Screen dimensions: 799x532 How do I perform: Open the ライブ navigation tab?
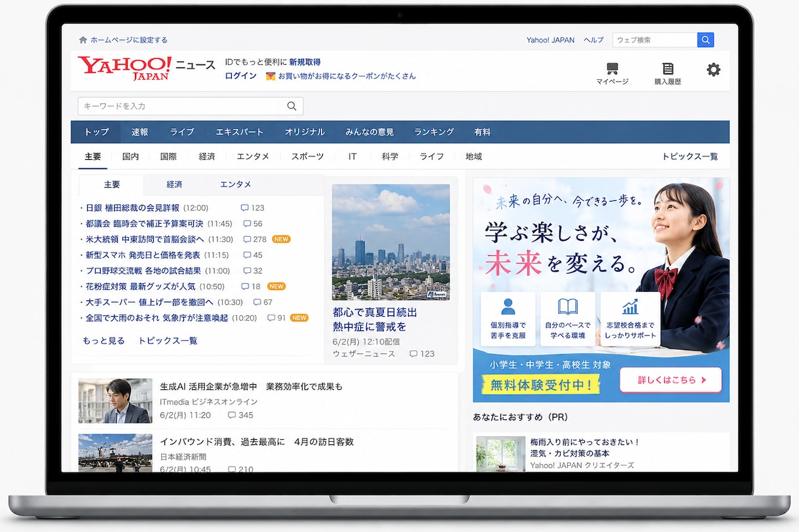pyautogui.click(x=182, y=132)
